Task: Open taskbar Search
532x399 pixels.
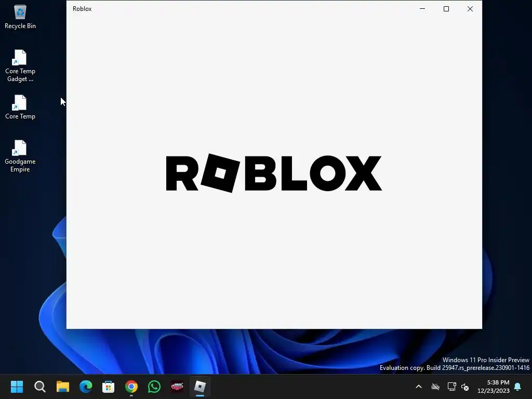Action: [x=39, y=387]
